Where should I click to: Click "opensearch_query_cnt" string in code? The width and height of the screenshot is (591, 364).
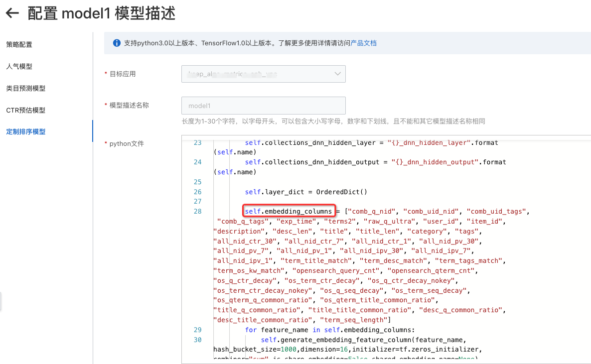[x=336, y=270]
